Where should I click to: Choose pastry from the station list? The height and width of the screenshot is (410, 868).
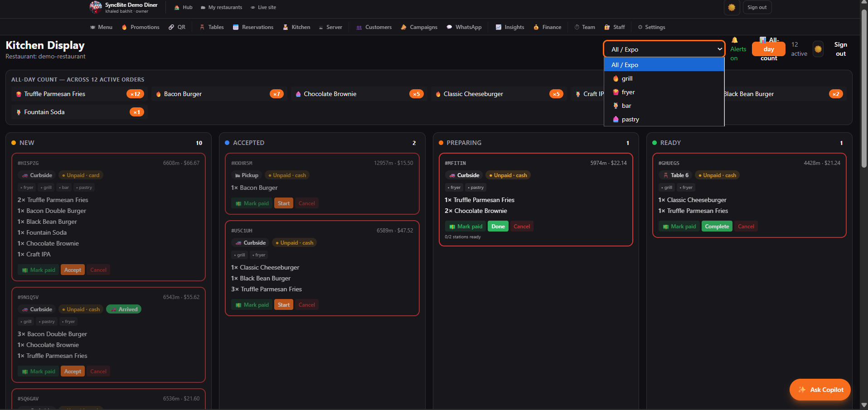pyautogui.click(x=664, y=119)
